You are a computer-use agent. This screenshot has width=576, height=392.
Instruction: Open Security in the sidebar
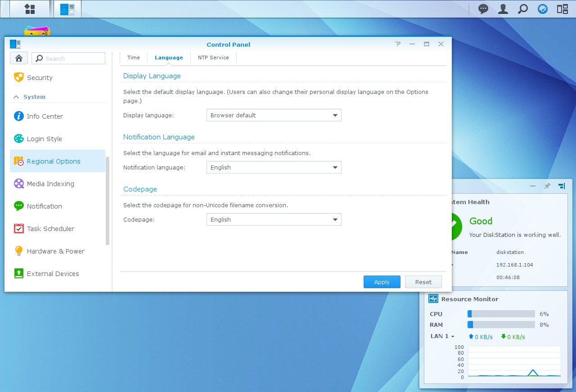[x=58, y=77]
